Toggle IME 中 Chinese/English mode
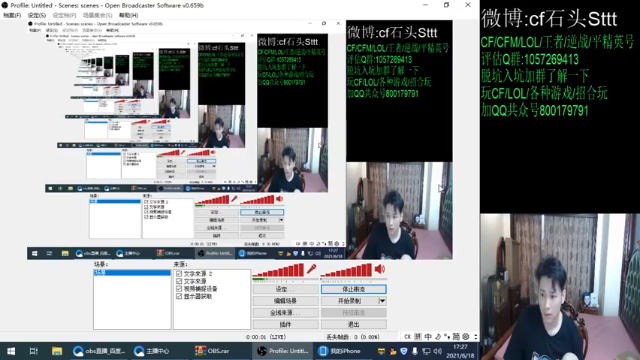 [x=428, y=337]
